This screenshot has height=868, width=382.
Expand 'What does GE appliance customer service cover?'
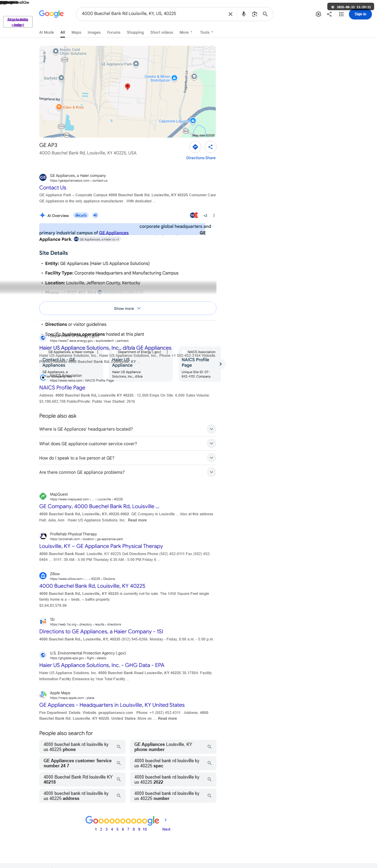pos(128,444)
